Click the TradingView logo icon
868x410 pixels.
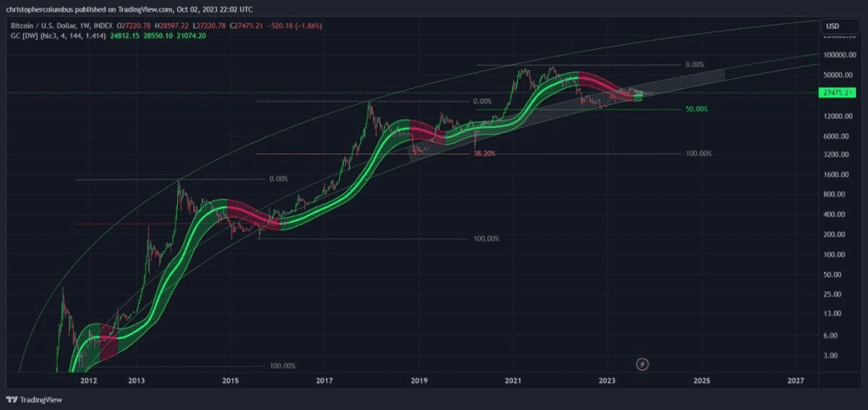coord(11,399)
